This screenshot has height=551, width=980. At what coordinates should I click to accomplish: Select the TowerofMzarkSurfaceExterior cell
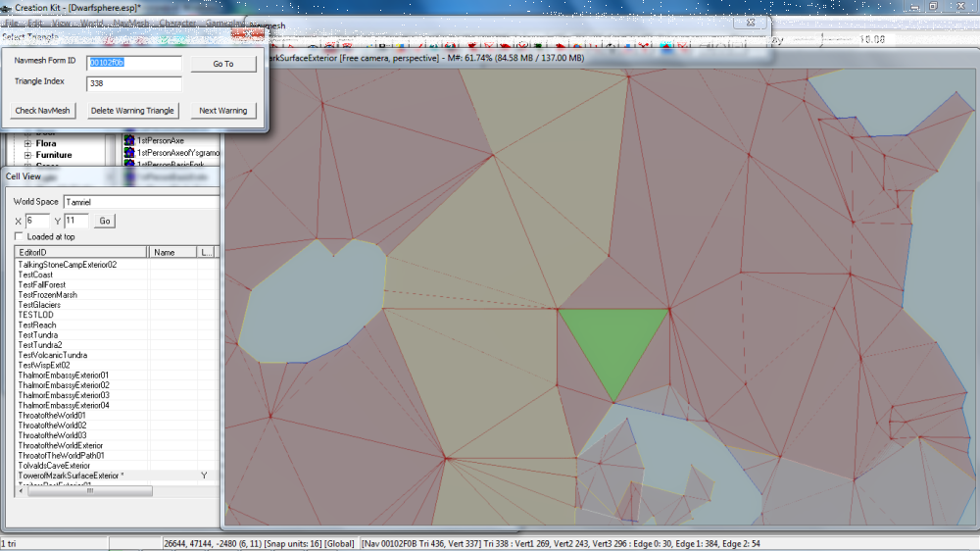click(x=71, y=476)
